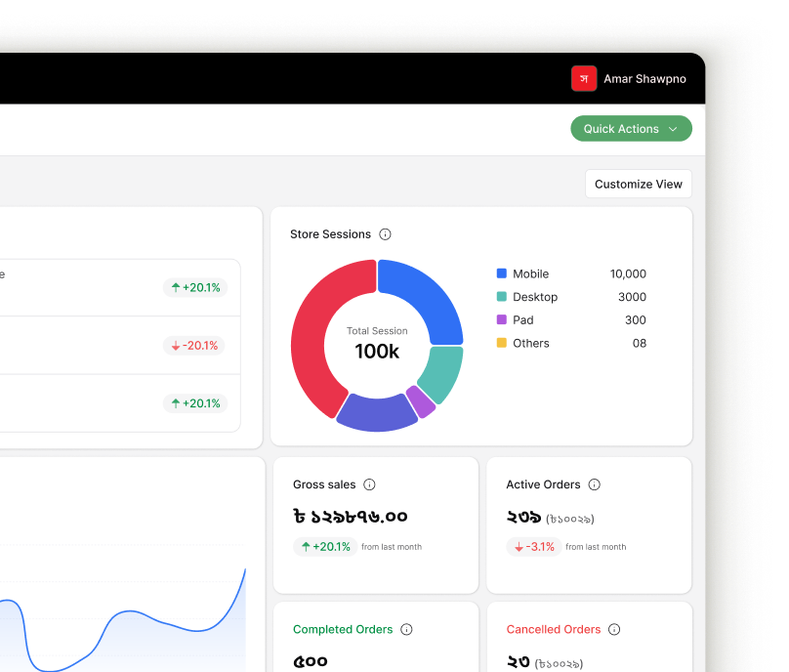Click the teal segment of donut chart

coord(442,372)
